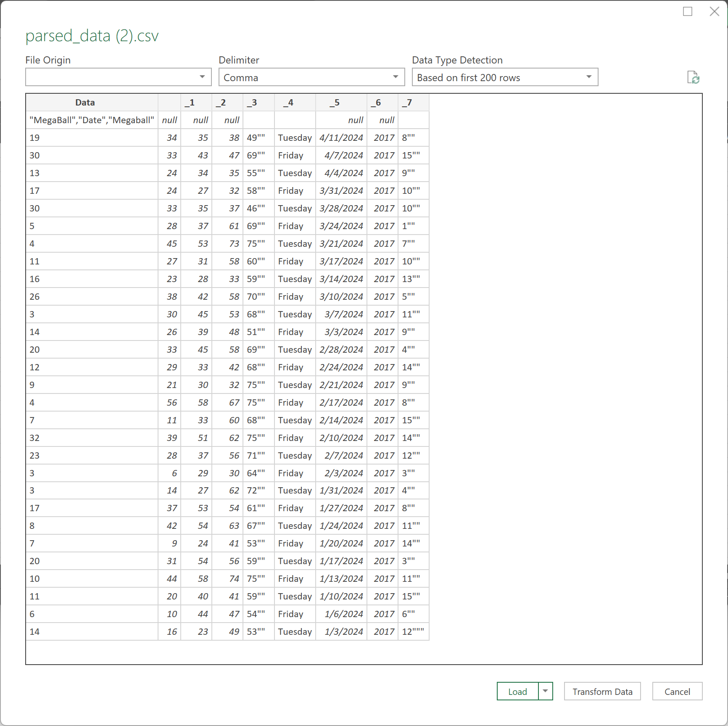Select the _3 column header
Screen dimensions: 728x726
pyautogui.click(x=258, y=103)
